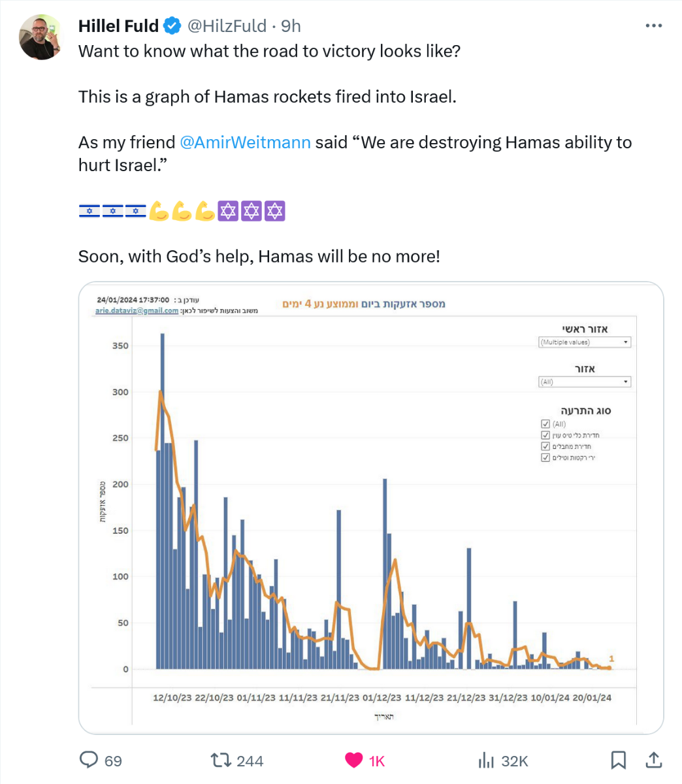Open the @AmirWeitmann mention link
The image size is (682, 784).
[x=245, y=142]
